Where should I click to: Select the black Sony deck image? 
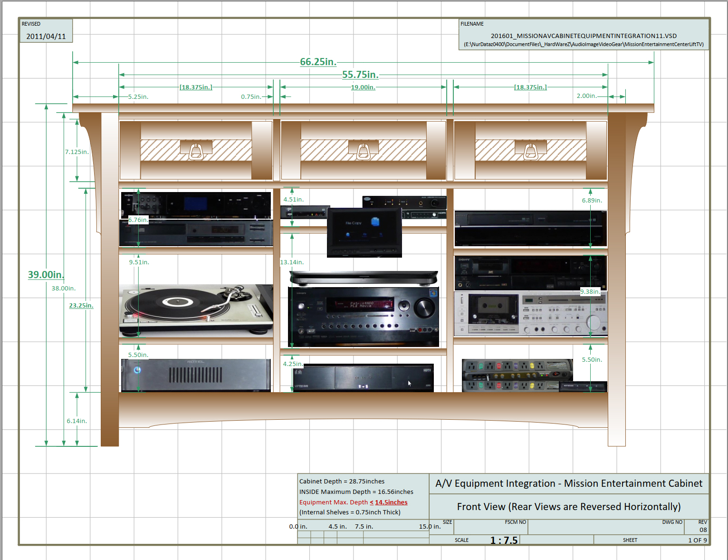pyautogui.click(x=530, y=273)
